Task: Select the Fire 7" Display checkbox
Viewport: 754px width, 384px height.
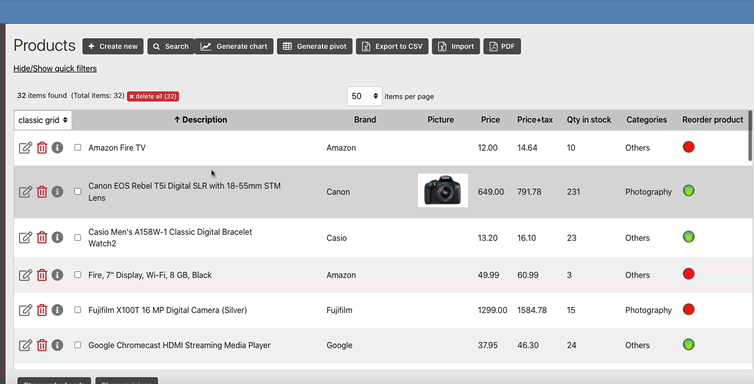Action: pos(77,274)
